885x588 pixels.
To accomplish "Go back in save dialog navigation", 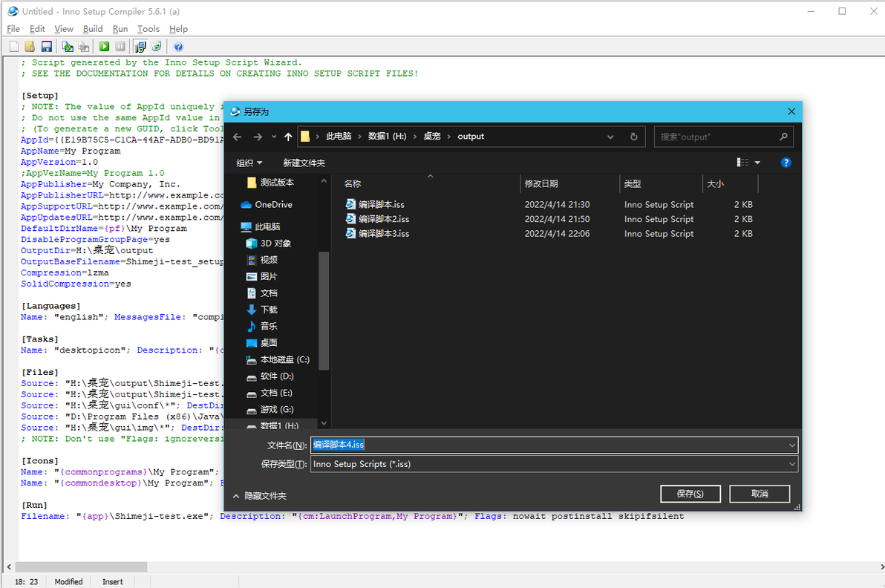I will (238, 137).
